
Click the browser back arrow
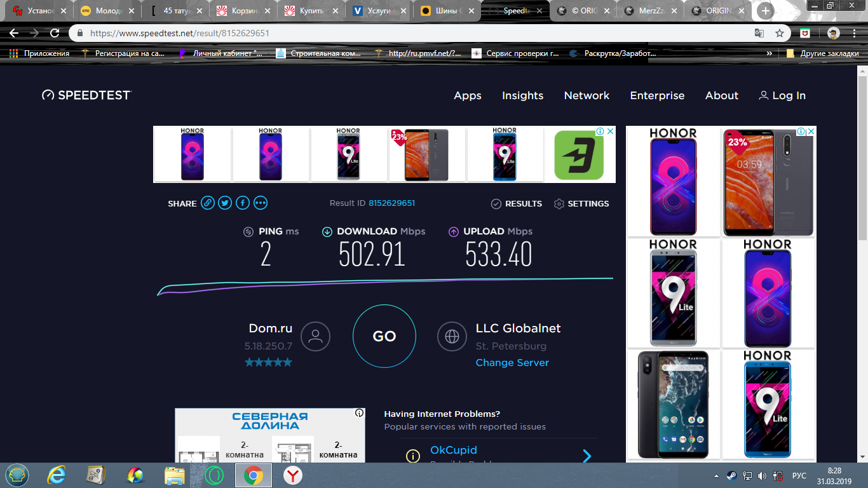(x=14, y=33)
